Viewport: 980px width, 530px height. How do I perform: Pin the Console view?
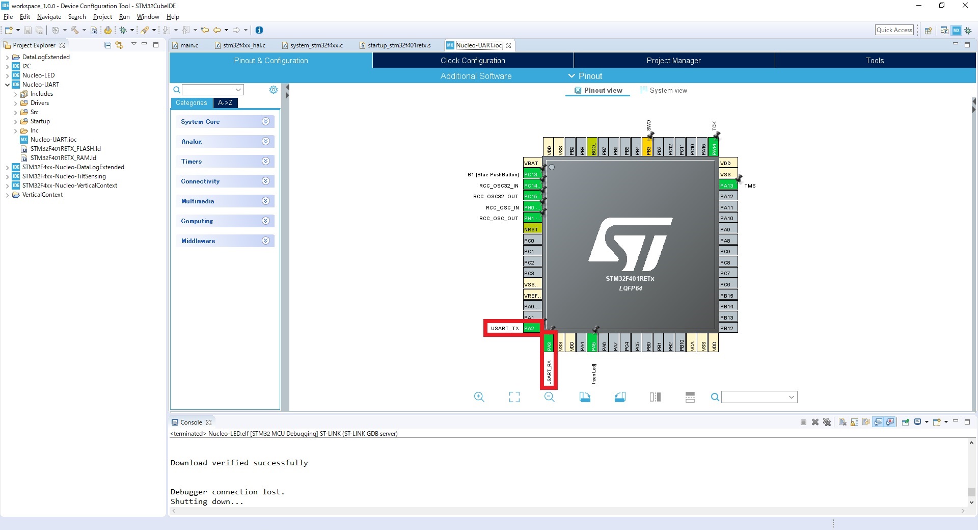coord(906,422)
